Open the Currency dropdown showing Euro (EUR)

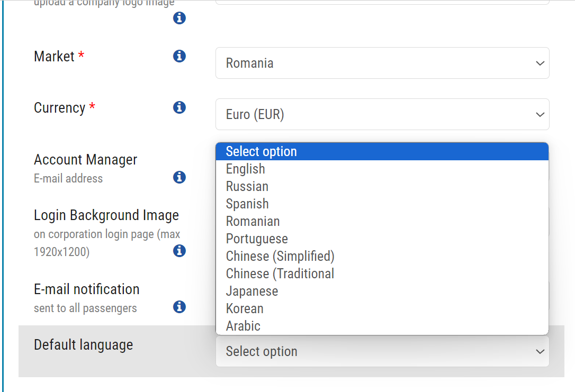click(382, 114)
